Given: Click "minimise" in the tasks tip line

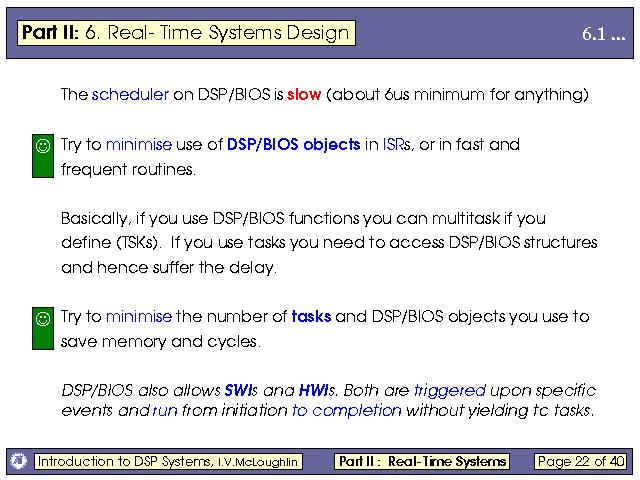Looking at the screenshot, I should pyautogui.click(x=139, y=317).
